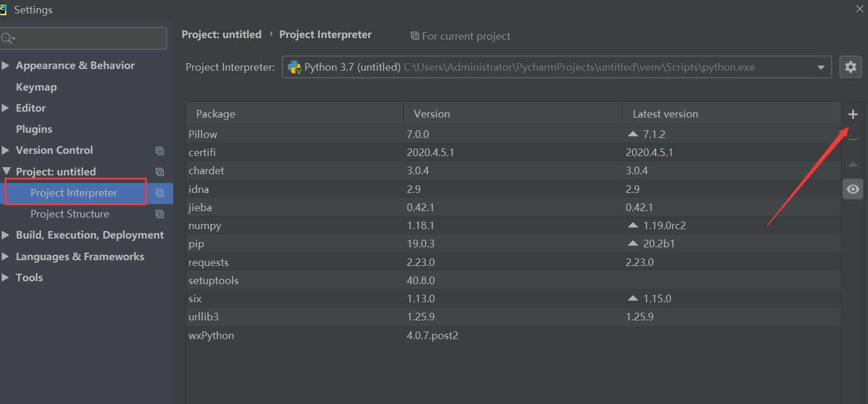Expand the Version Control section arrow

(x=6, y=150)
